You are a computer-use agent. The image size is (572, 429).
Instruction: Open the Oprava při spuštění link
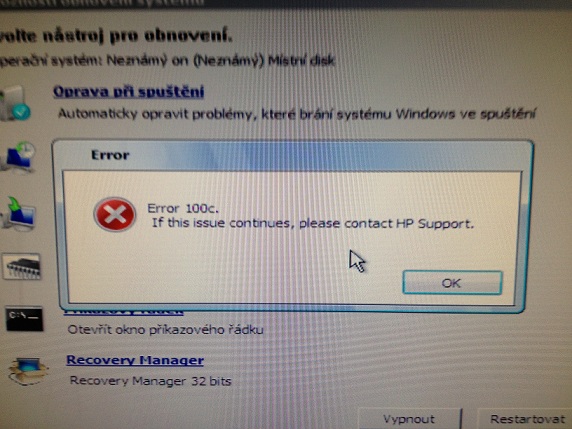click(x=128, y=92)
